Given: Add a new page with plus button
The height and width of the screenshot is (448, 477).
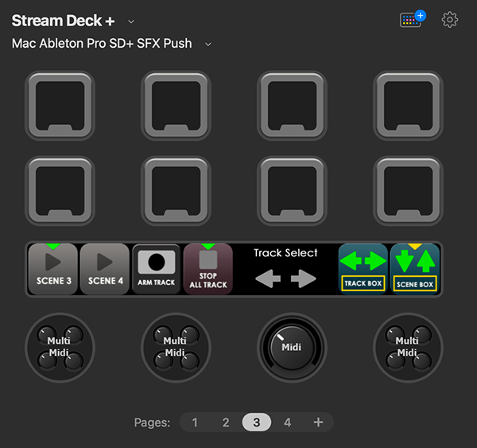Looking at the screenshot, I should click(318, 423).
